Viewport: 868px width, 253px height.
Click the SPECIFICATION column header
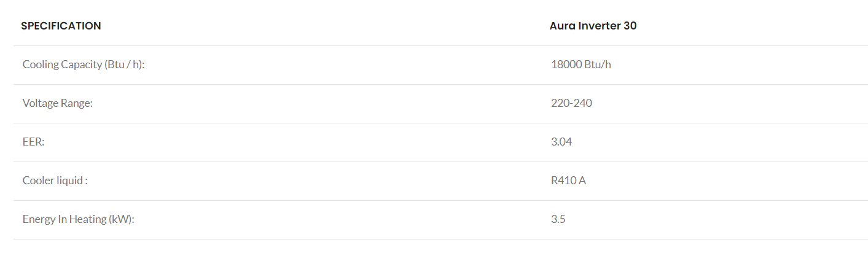[61, 26]
